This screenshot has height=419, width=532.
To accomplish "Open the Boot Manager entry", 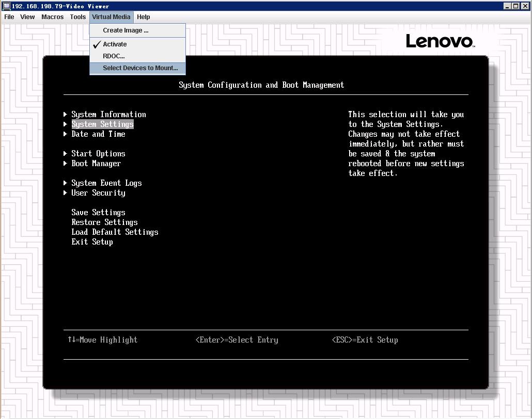I will pyautogui.click(x=96, y=164).
